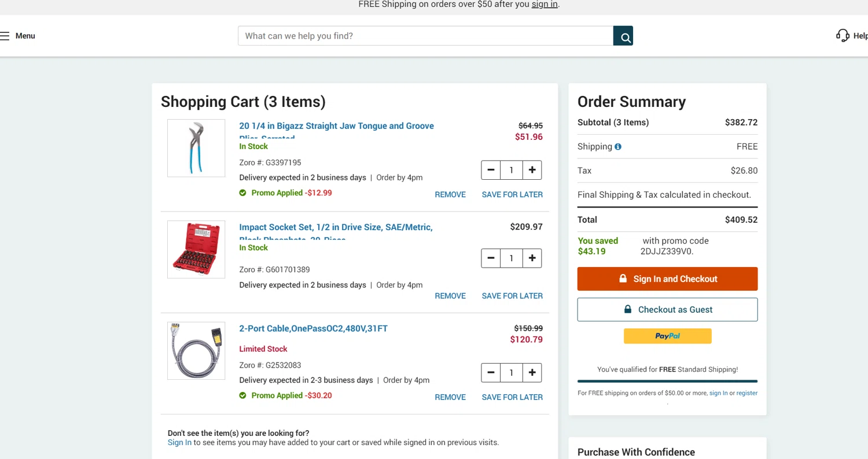Open the 2-Port Cable product image
This screenshot has height=459, width=868.
196,351
